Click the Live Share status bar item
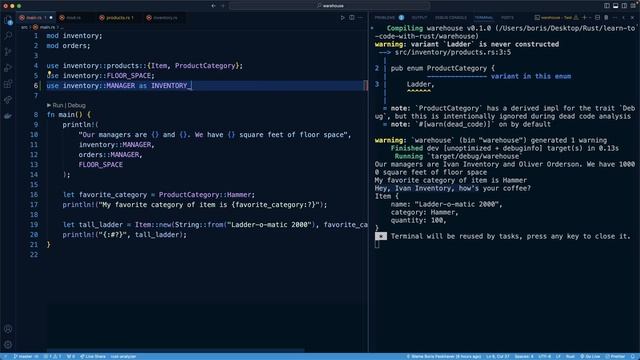Viewport: 640px width, 360px height. (93, 356)
